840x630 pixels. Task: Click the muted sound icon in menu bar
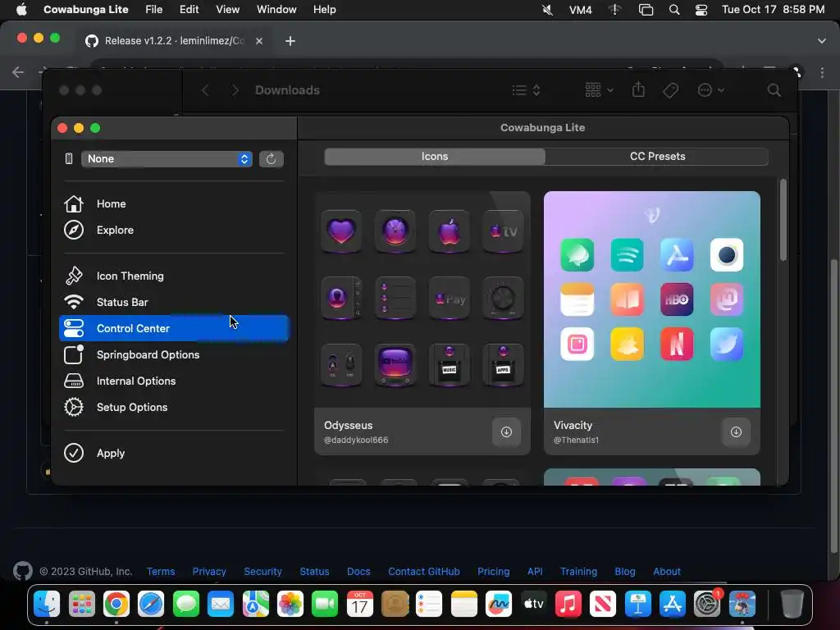click(547, 10)
